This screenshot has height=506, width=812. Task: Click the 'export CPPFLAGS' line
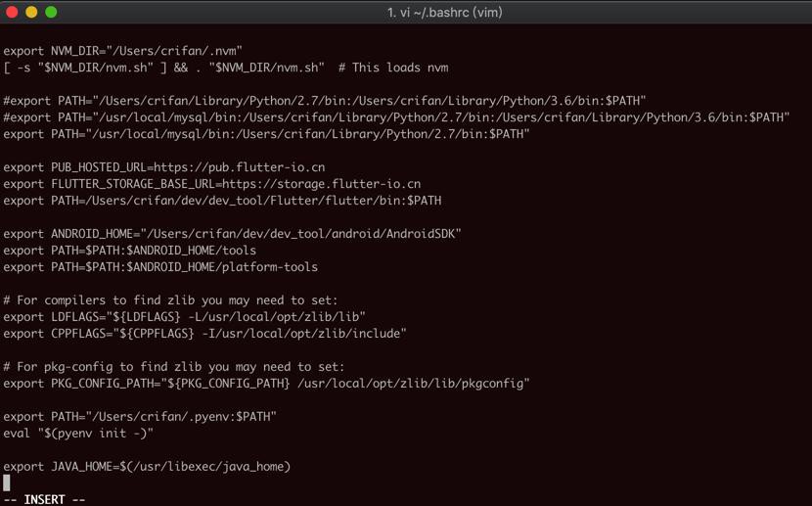(204, 333)
